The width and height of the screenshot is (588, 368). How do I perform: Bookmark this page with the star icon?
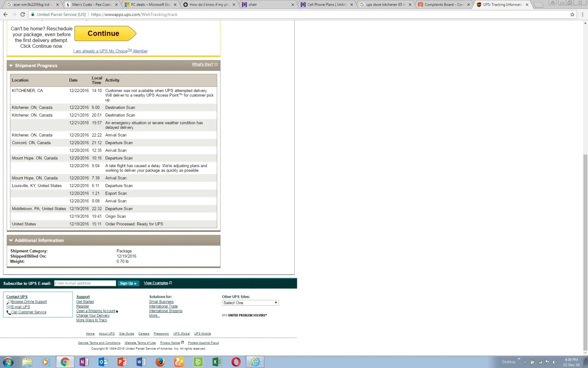click(x=572, y=14)
